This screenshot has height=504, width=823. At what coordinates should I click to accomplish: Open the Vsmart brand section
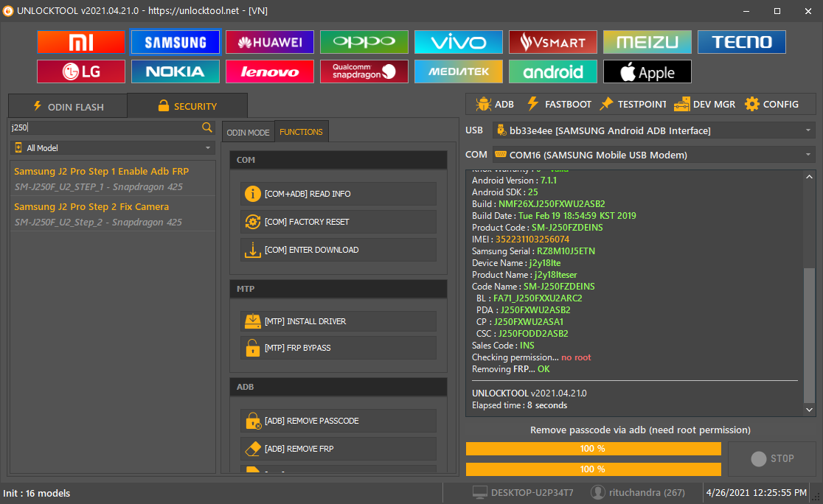click(x=552, y=42)
